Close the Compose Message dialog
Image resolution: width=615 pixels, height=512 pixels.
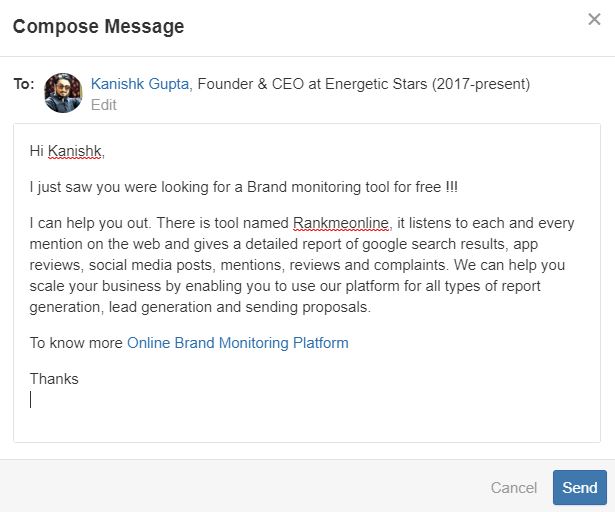click(594, 19)
